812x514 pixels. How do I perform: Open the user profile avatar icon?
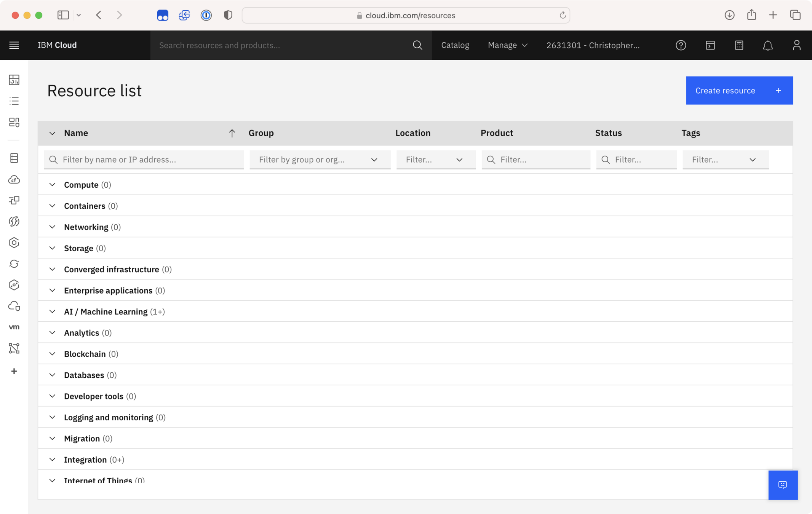(796, 45)
